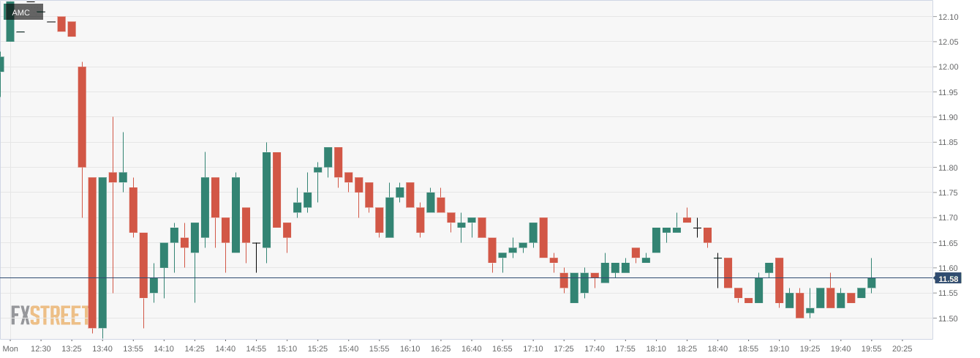Screen dimensions: 980x358
Task: Click the 11.85 price axis label
Action: 948,143
